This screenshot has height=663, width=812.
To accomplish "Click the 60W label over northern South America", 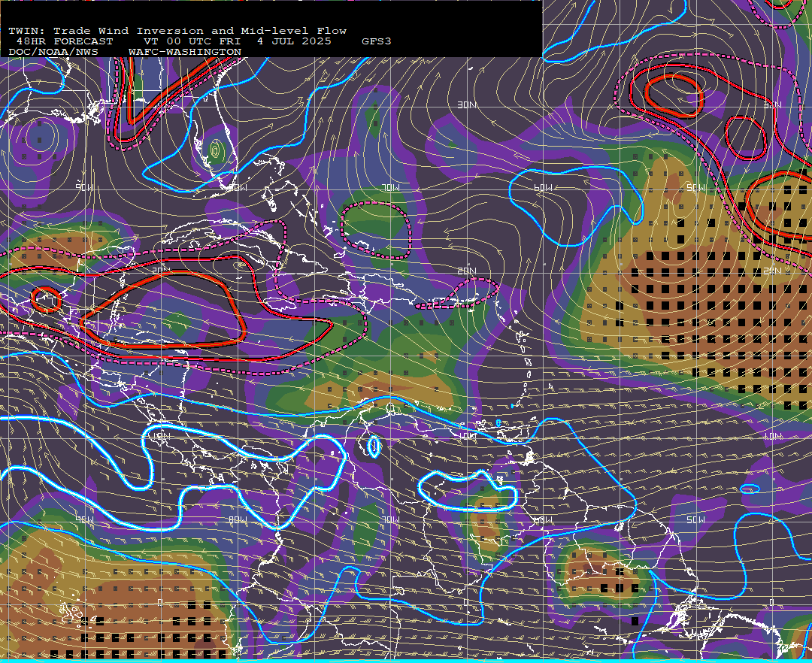I will [x=543, y=519].
